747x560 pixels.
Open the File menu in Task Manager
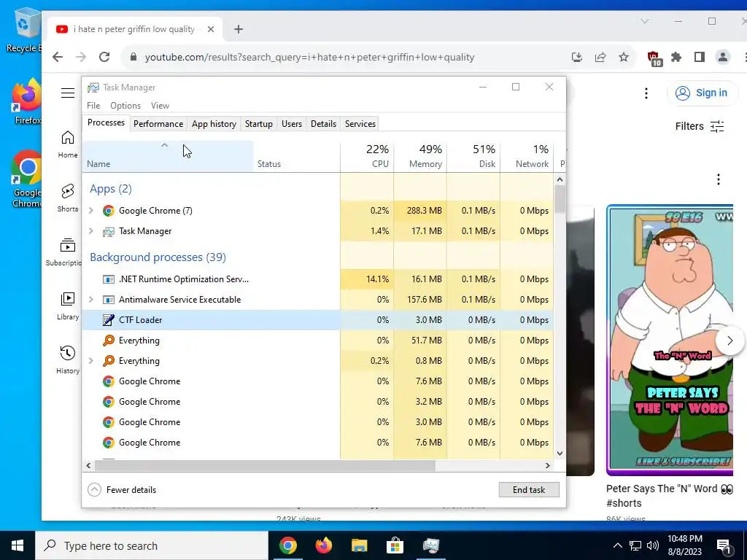[x=93, y=106]
